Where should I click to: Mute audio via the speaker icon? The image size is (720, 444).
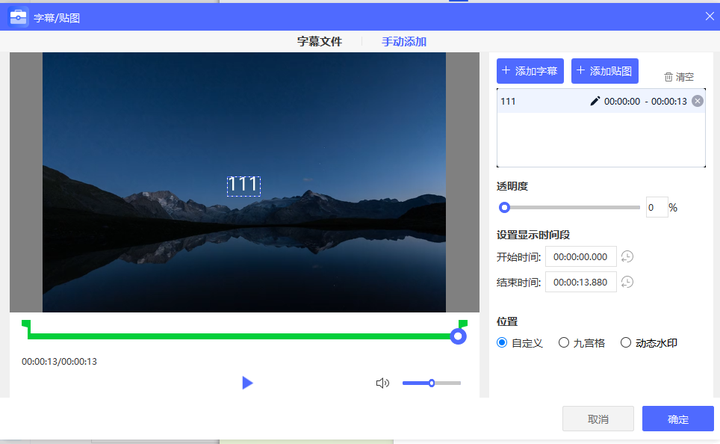point(382,383)
